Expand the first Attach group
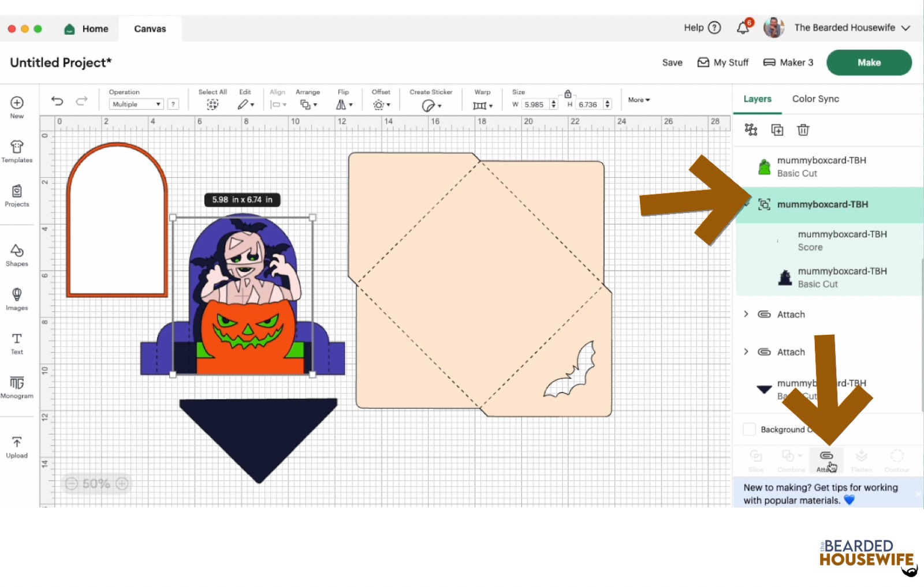 [746, 314]
